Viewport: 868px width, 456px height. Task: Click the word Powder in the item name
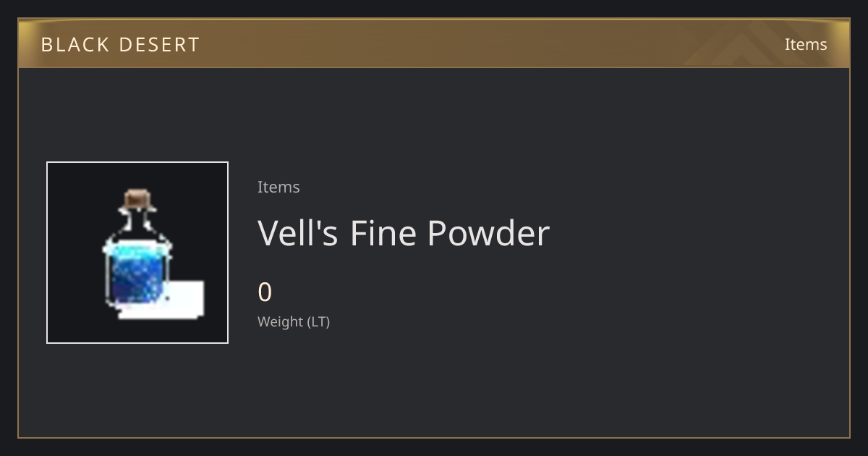click(x=488, y=233)
